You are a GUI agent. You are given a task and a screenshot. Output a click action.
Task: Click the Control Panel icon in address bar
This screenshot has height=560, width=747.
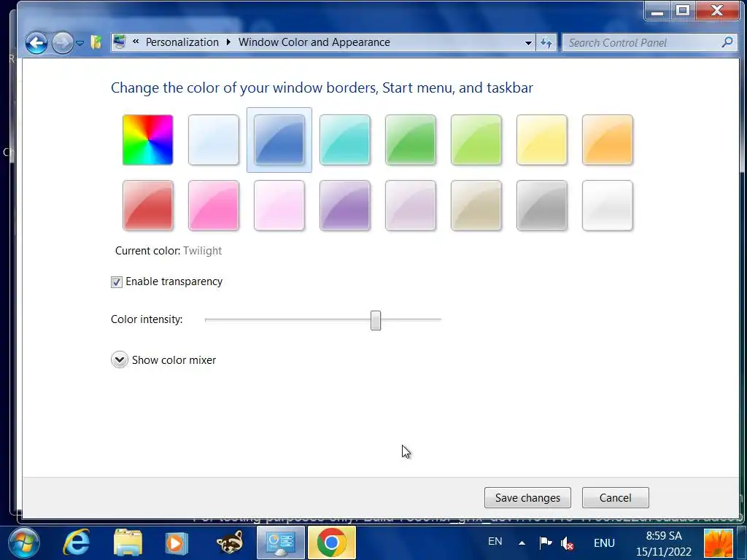coord(120,42)
